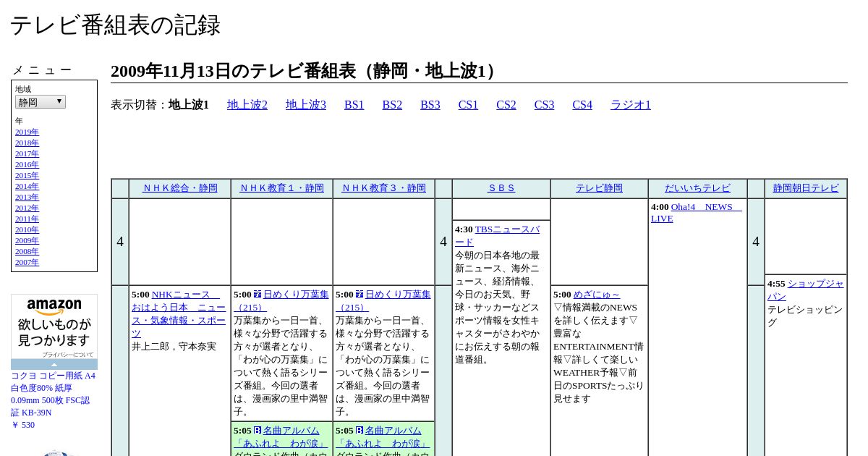868x456 pixels.
Task: Open the 静岡朝日テレビ channel header link
Action: pos(806,188)
